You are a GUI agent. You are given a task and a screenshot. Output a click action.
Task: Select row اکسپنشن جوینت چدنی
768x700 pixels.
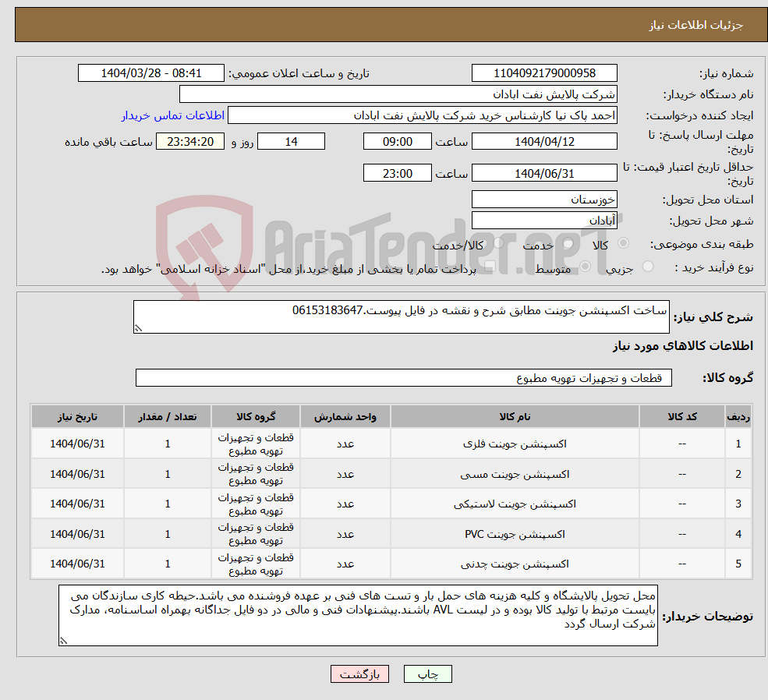391,564
